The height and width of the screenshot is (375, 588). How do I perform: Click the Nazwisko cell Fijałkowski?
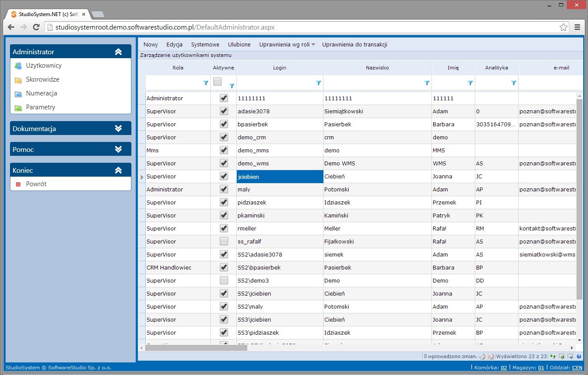(378, 241)
